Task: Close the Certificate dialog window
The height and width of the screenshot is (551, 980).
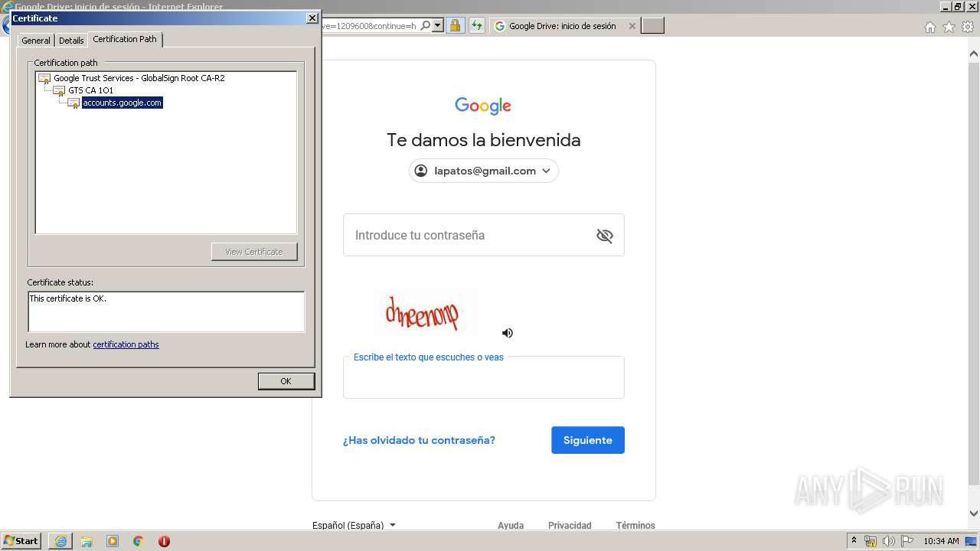Action: (x=312, y=18)
